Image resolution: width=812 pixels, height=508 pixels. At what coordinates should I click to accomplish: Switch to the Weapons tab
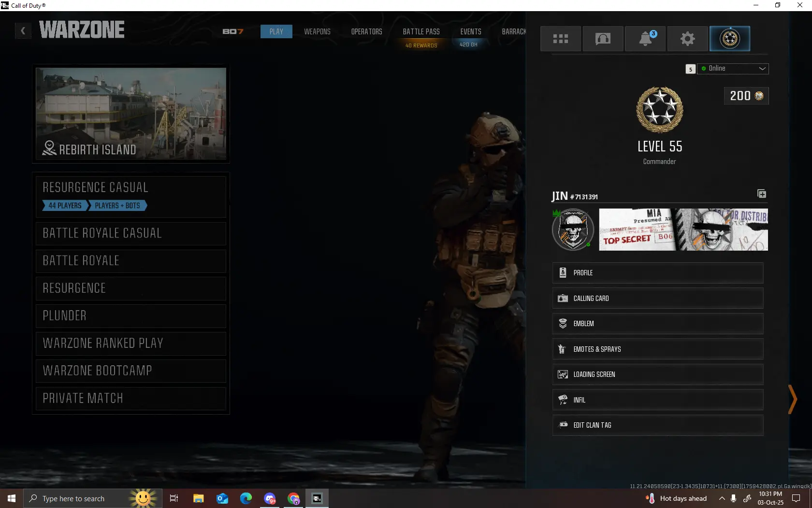(317, 31)
